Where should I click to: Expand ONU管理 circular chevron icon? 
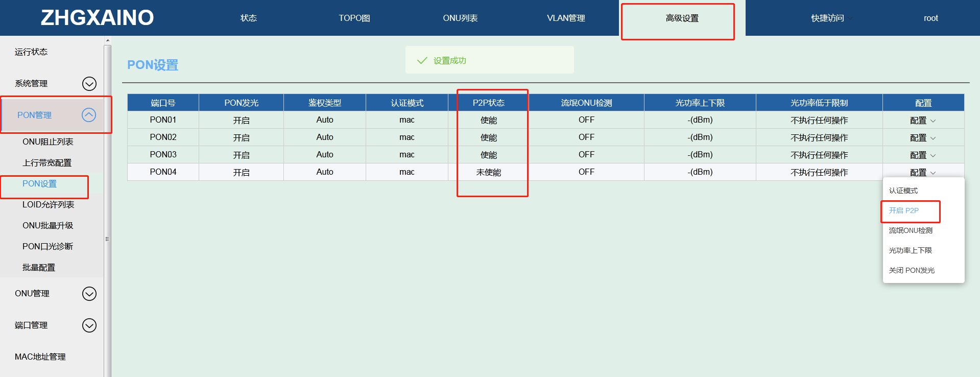pyautogui.click(x=89, y=294)
